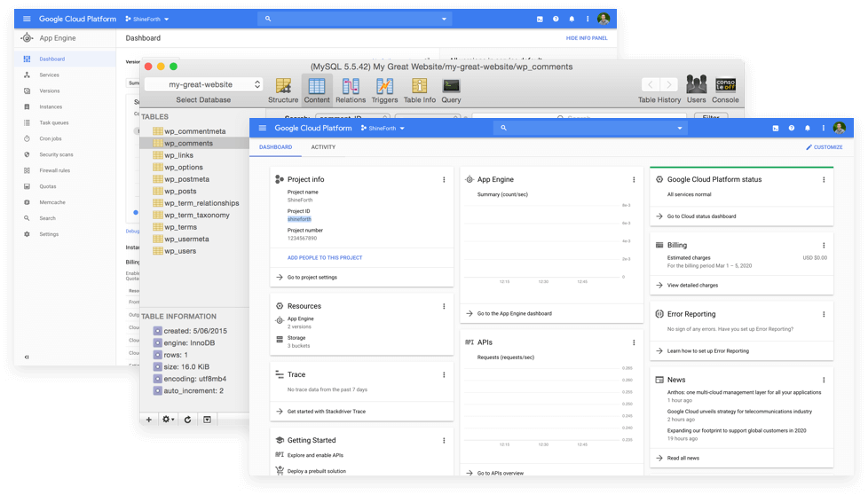Viewport: 868px width, 495px height.
Task: Select wp_commentmeta table
Action: click(195, 131)
